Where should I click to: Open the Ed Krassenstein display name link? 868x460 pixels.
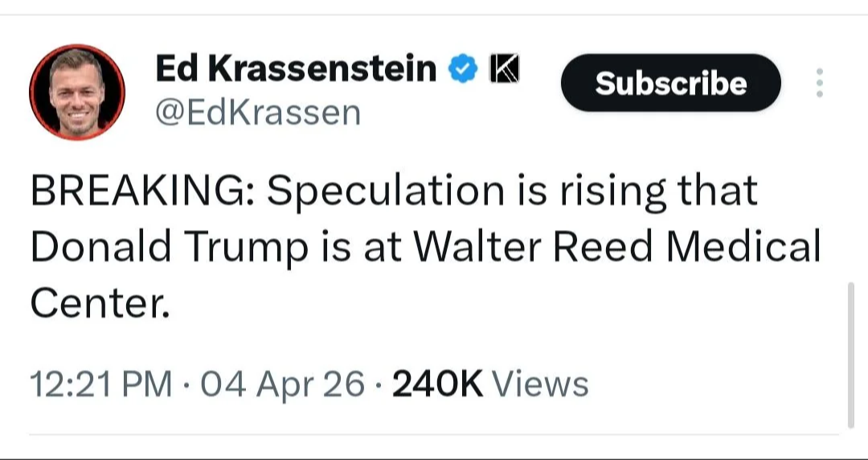point(295,70)
